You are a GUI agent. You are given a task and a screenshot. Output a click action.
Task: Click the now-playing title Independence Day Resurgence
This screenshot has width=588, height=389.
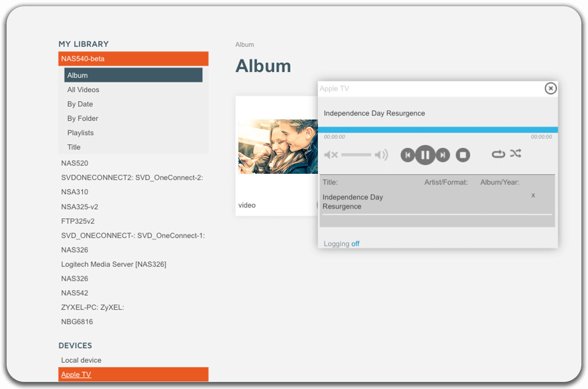point(374,113)
